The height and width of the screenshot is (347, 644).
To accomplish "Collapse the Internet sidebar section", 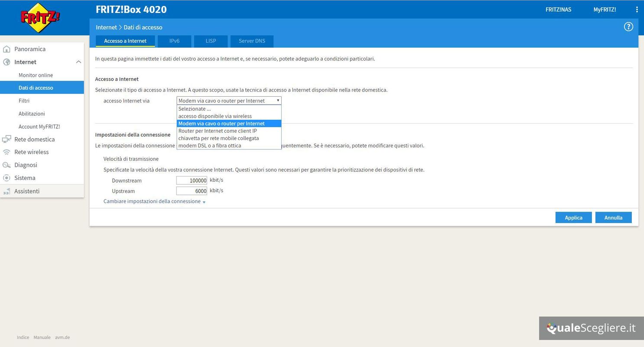I will tap(78, 62).
